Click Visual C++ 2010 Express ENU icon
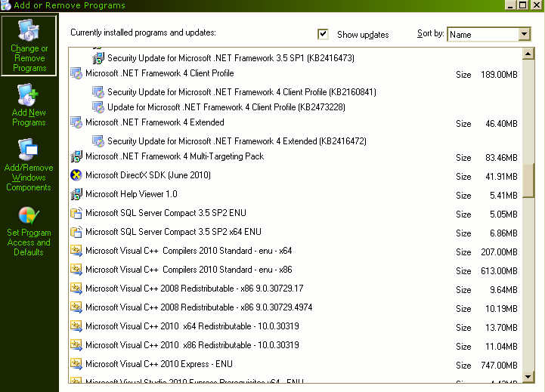 [76, 364]
